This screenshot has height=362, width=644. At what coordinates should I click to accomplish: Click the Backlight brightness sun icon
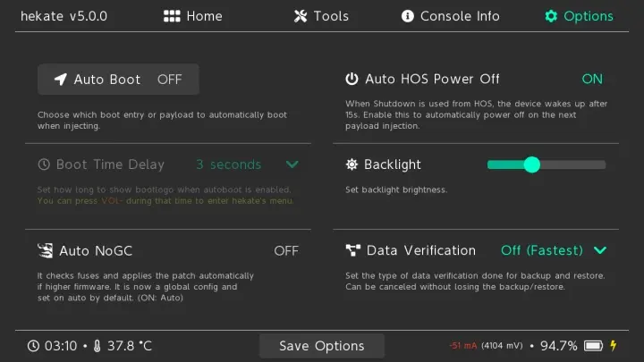(x=352, y=164)
